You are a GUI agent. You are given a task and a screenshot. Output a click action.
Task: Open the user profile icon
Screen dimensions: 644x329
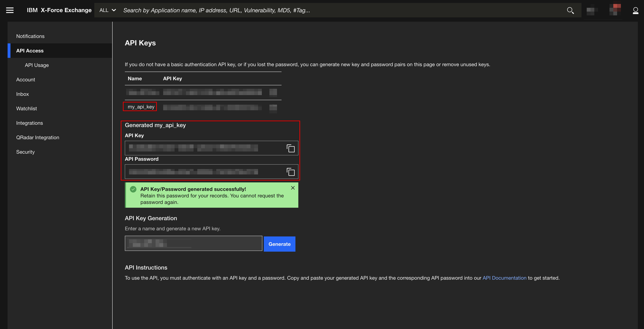point(635,10)
